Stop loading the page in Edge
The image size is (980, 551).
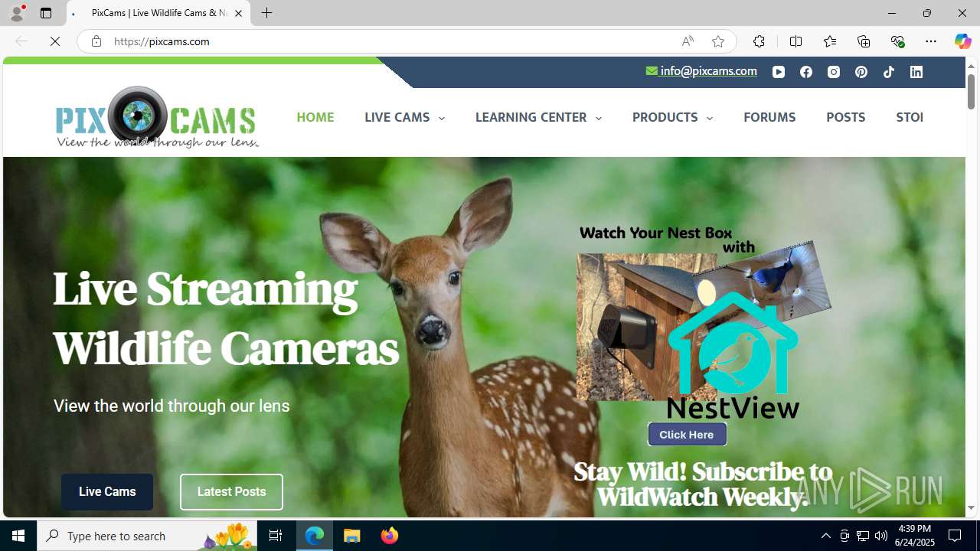pos(55,41)
